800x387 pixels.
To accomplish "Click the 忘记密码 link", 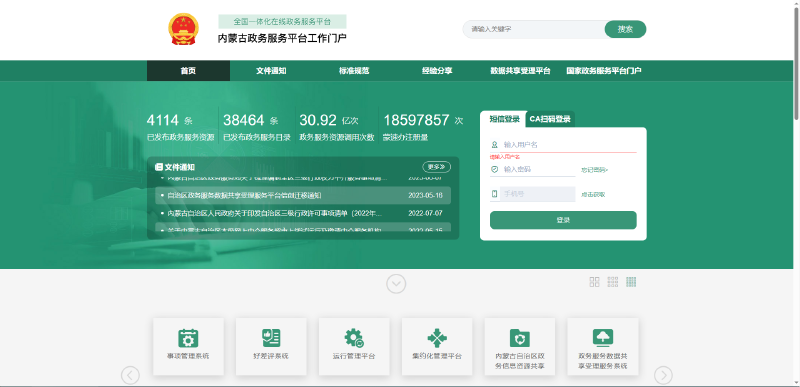I will 594,170.
